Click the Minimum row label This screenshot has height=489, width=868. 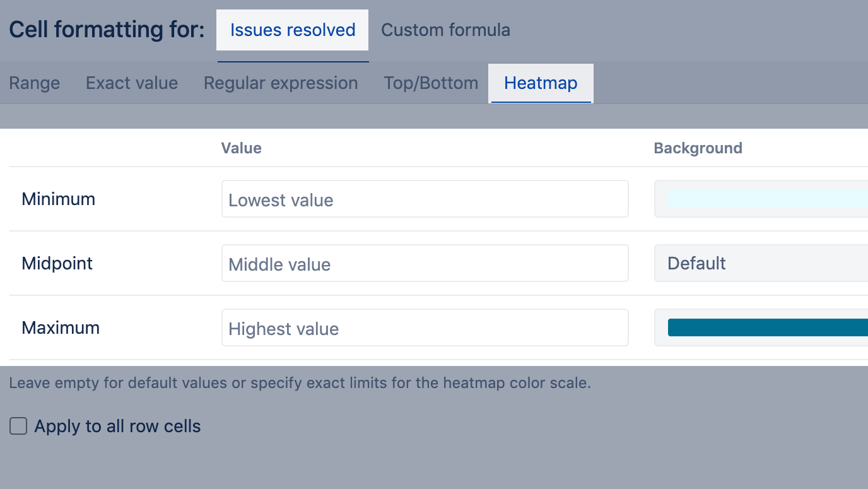pos(59,199)
